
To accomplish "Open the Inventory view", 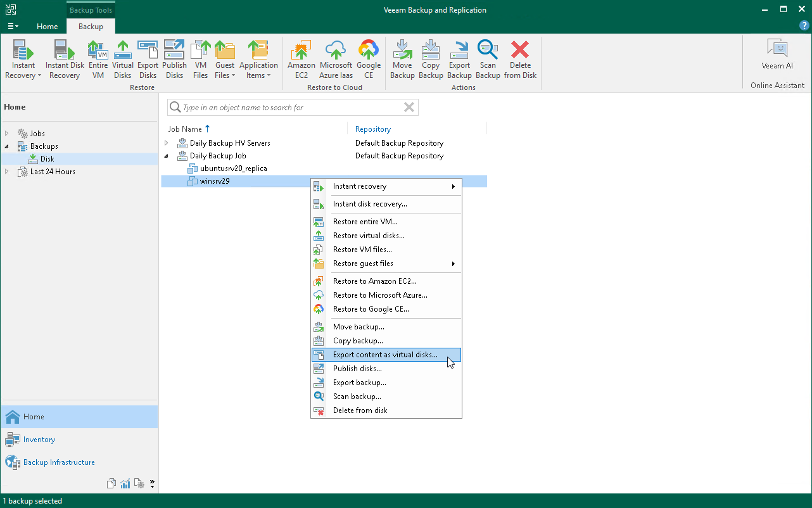I will tap(39, 440).
